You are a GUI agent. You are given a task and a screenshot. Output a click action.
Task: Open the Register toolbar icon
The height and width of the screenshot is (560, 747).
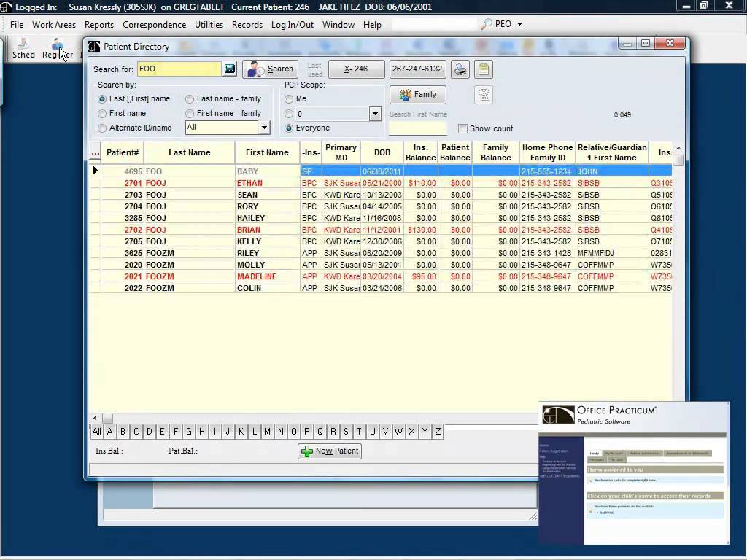55,48
